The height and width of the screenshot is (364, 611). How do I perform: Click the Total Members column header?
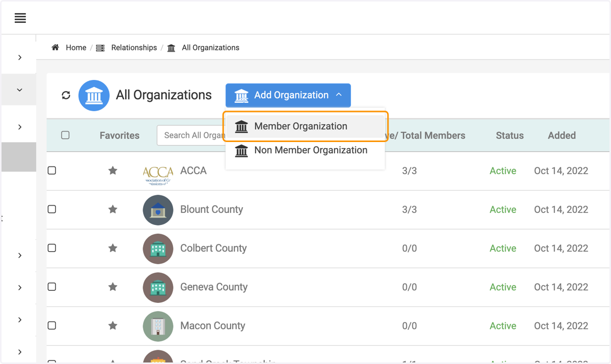[x=426, y=135]
